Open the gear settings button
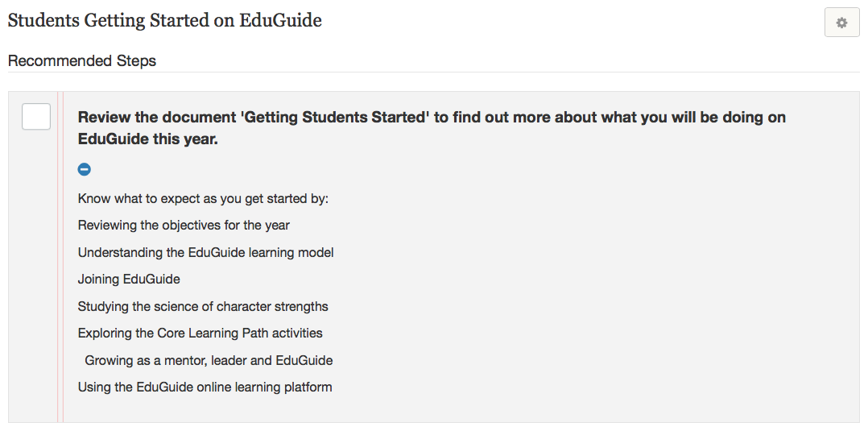This screenshot has height=431, width=868. [841, 23]
